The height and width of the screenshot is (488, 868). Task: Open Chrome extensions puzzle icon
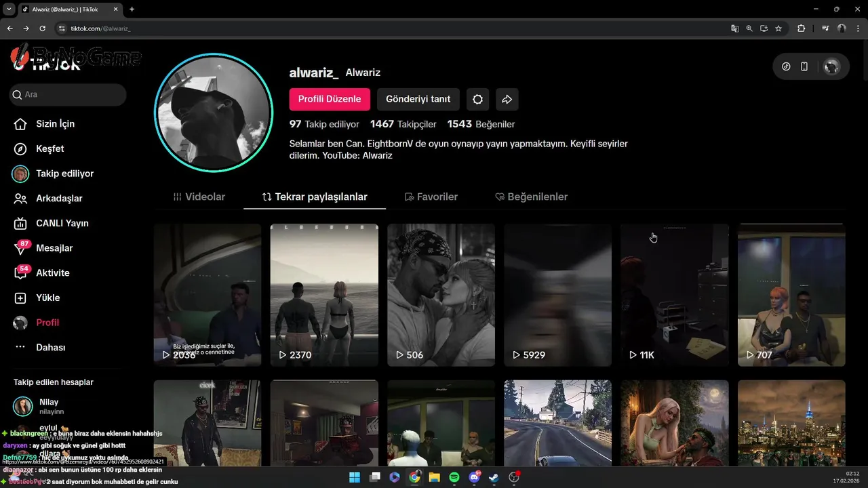(802, 28)
